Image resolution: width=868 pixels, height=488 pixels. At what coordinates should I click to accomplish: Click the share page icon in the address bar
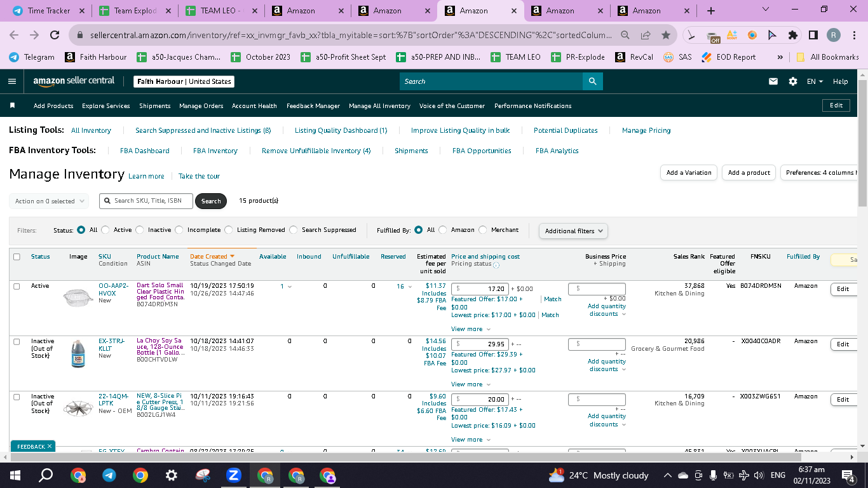click(x=646, y=35)
